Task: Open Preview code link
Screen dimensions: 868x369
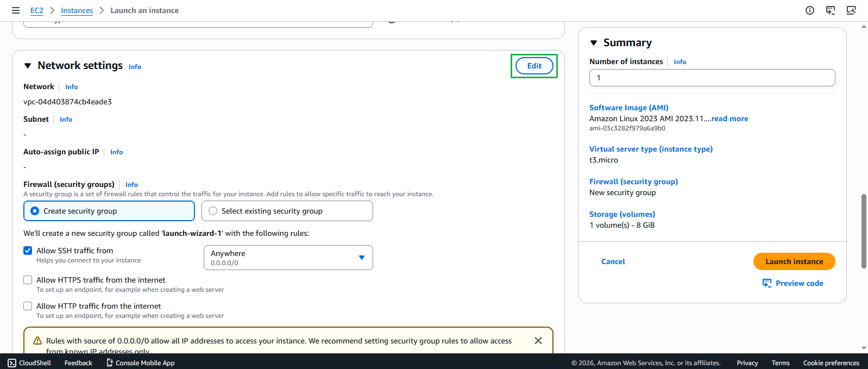Action: (800, 283)
